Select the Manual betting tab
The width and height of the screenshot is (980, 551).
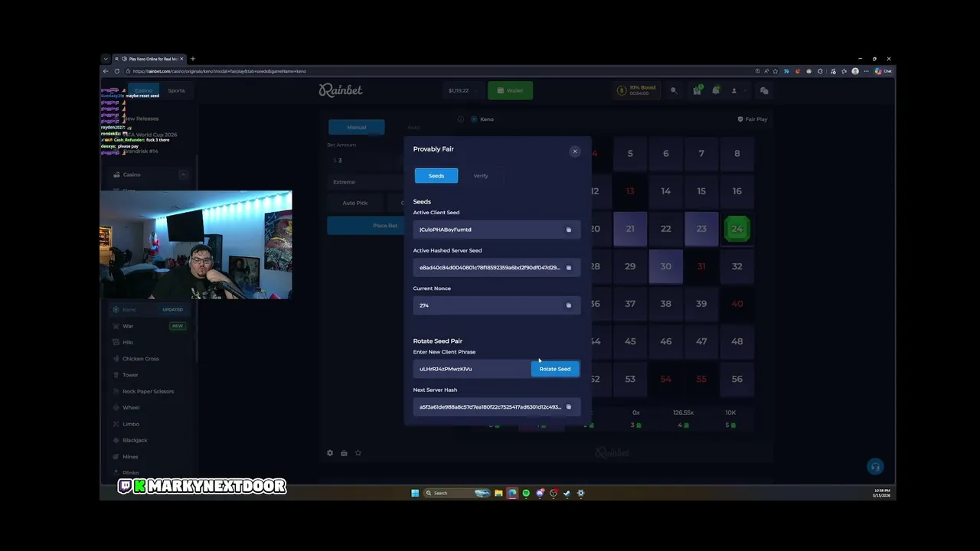coord(357,127)
